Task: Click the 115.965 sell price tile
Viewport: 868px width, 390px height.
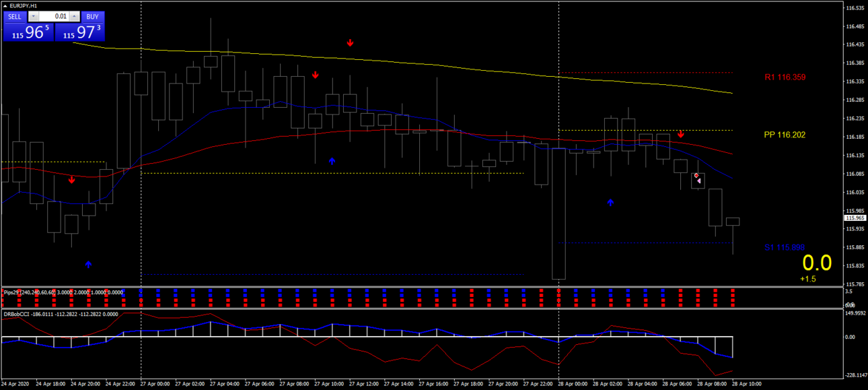Action: click(28, 32)
